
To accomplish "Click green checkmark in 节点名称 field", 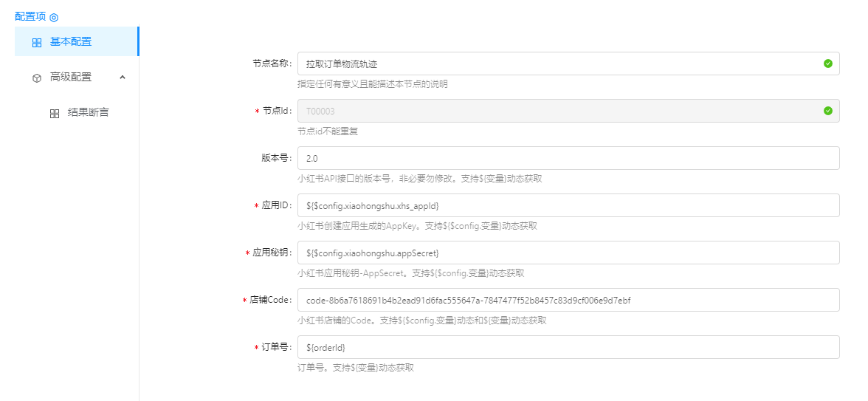I will coord(827,64).
